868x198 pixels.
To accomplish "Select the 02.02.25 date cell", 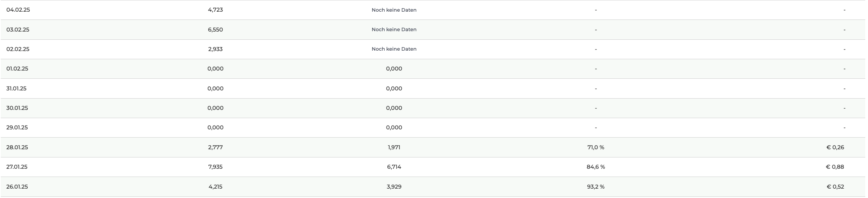I will pos(18,49).
